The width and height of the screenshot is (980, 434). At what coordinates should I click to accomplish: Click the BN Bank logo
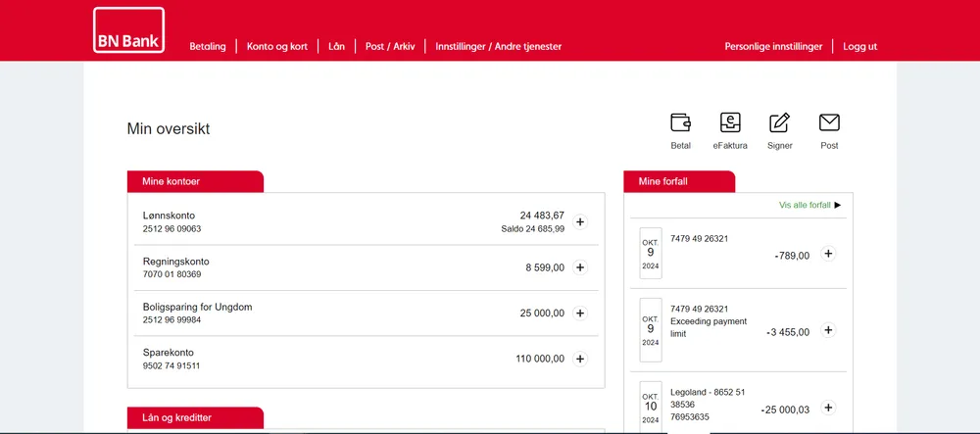pos(128,30)
